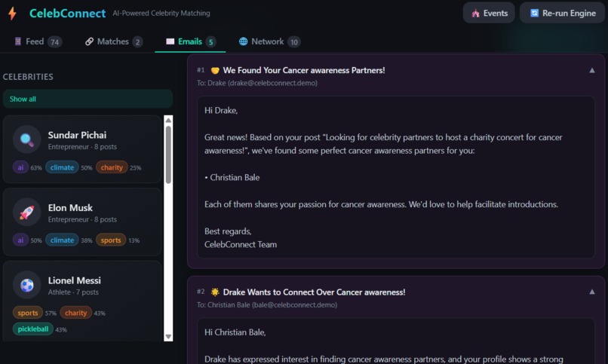Click "Hi Christian Bale," greeting text
This screenshot has height=364, width=608.
[235, 332]
